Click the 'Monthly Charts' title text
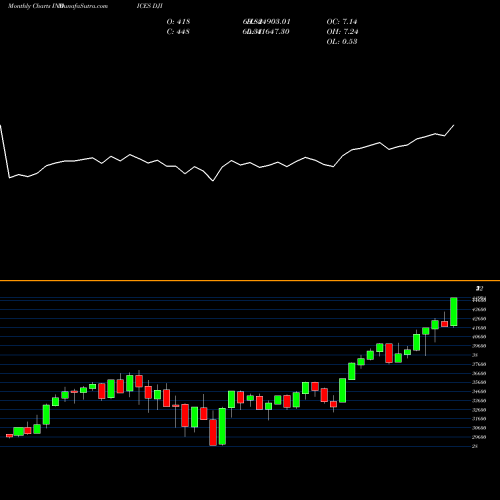The height and width of the screenshot is (500, 500). (29, 6)
